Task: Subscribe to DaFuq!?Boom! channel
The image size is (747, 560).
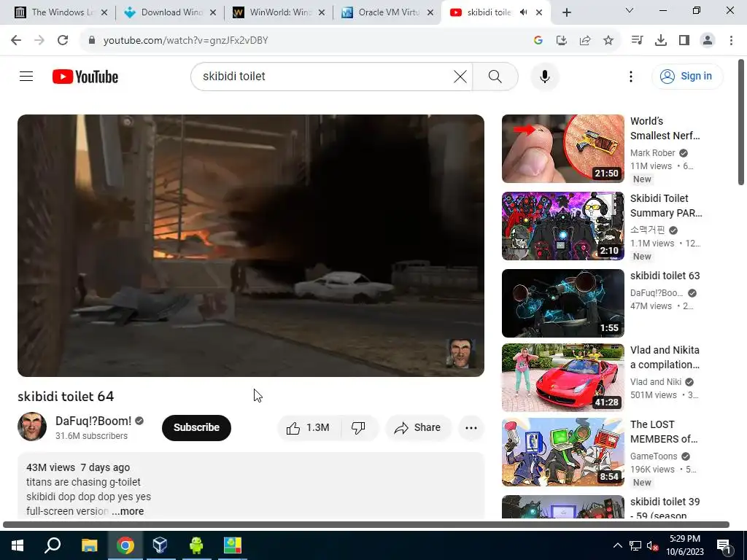Action: (196, 427)
